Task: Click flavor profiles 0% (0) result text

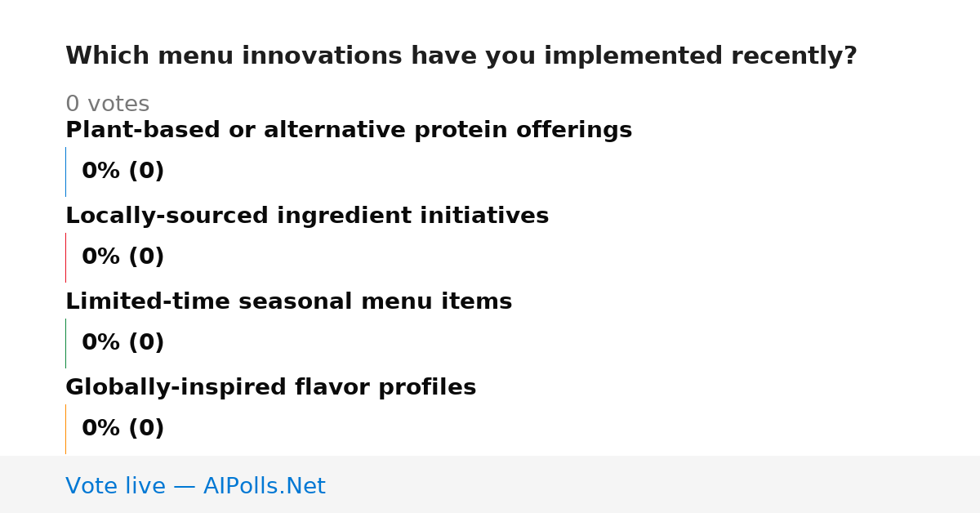Action: [123, 429]
